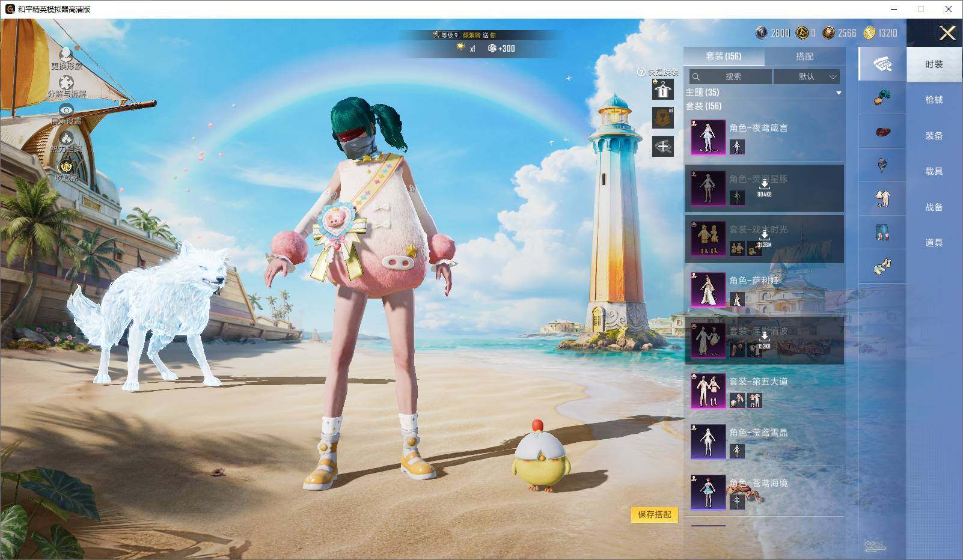Open the 时装 fashion section
The height and width of the screenshot is (560, 963).
[x=934, y=64]
